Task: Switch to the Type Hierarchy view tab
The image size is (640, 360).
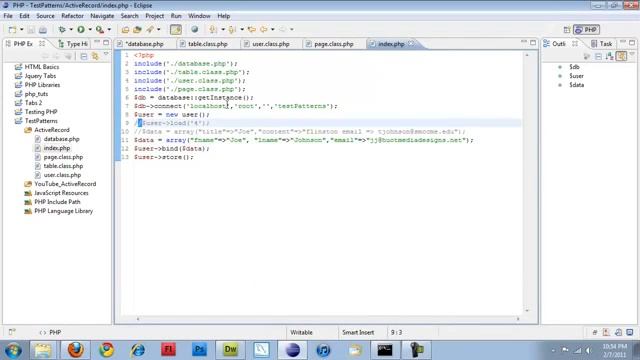Action: 73,44
